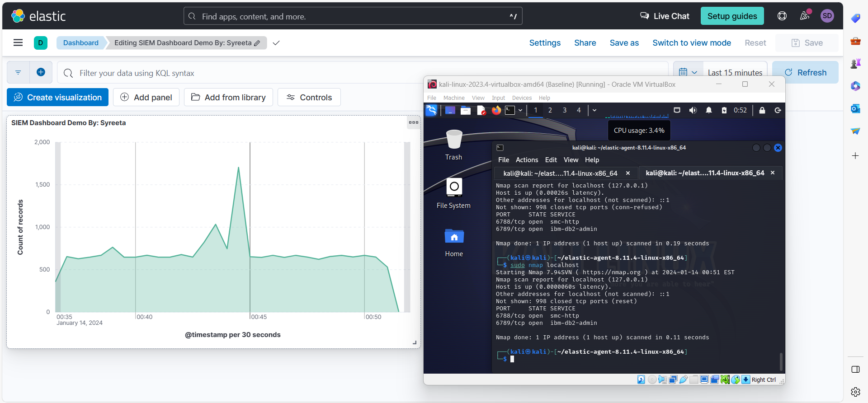Close the first terminal tab
The image size is (868, 403).
(x=628, y=173)
